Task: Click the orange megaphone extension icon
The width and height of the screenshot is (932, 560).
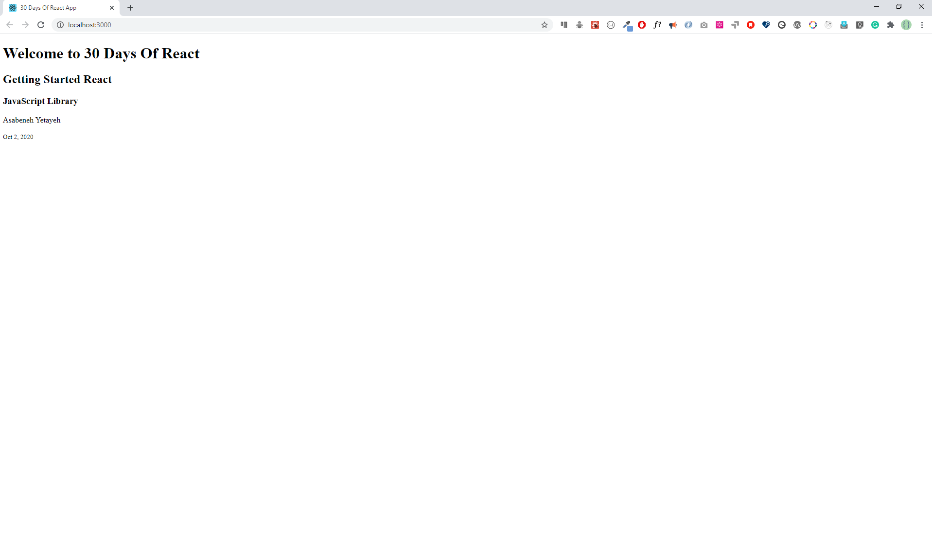Action: click(672, 24)
